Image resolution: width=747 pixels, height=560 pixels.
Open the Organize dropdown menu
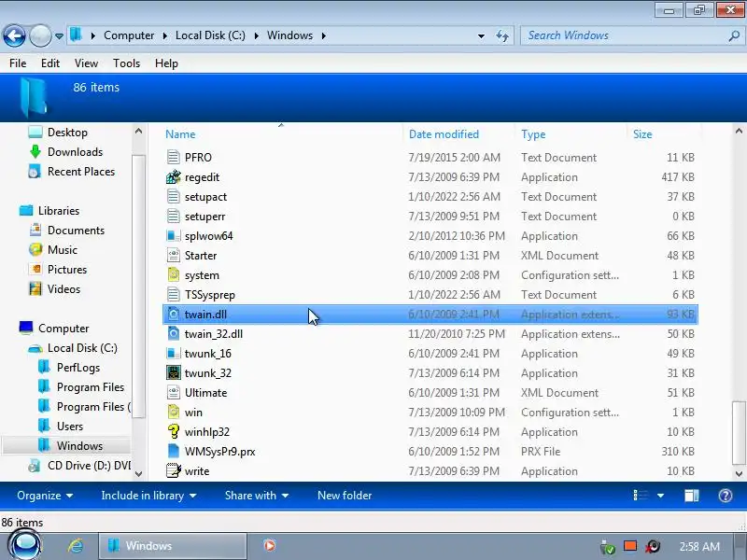point(45,496)
